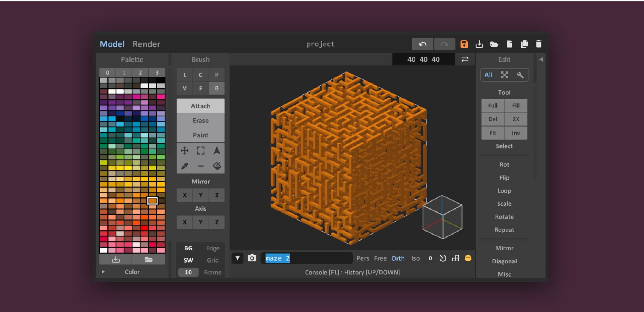The height and width of the screenshot is (312, 644).
Task: Select palette page 2 tab
Action: tap(140, 73)
